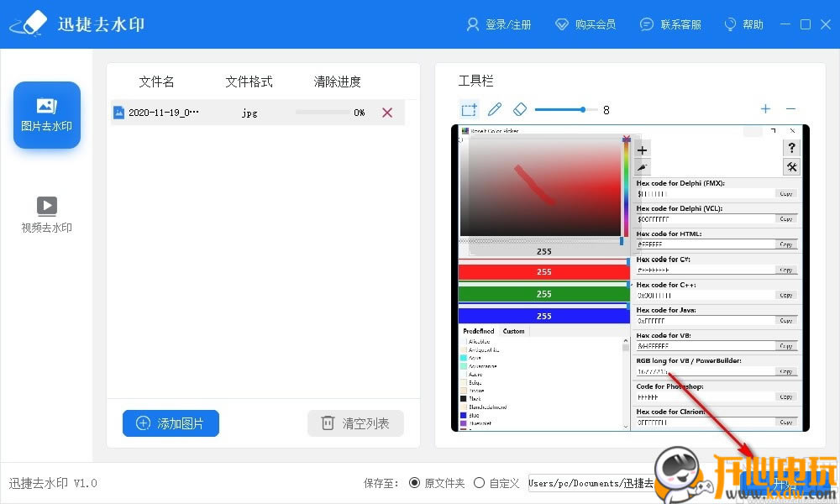
Task: Remove the jpg file with the red X
Action: (x=387, y=112)
